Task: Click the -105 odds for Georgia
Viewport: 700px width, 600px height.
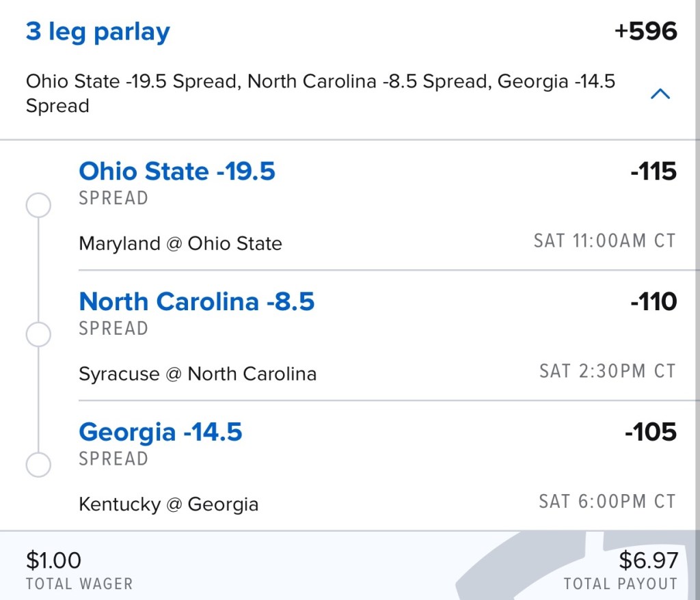Action: coord(651,432)
